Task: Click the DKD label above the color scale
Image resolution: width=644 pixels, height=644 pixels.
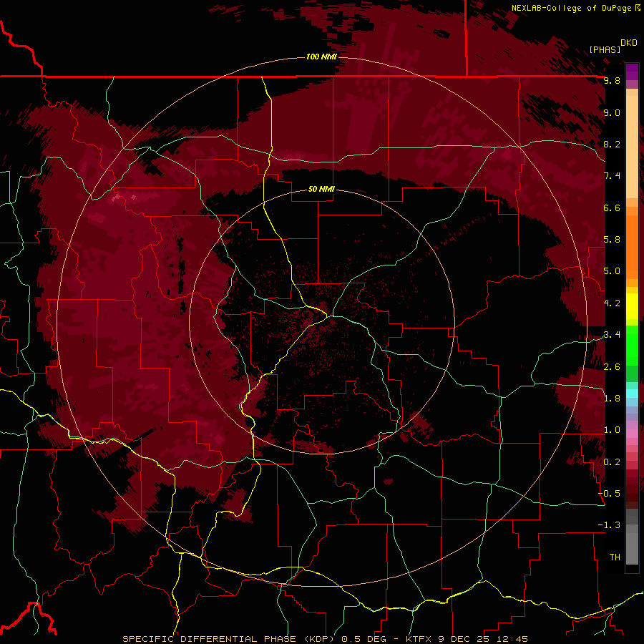Action: coord(629,43)
